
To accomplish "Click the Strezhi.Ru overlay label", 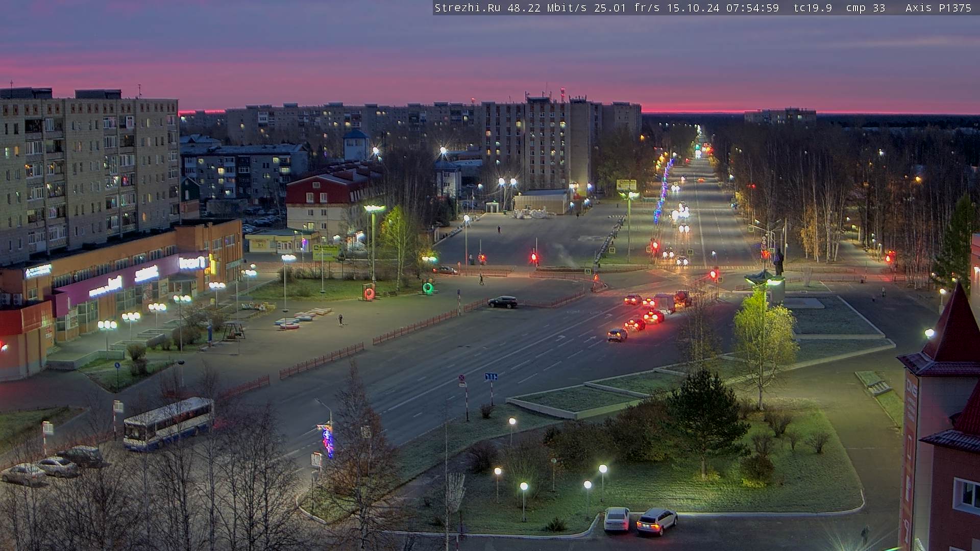I will click(468, 8).
